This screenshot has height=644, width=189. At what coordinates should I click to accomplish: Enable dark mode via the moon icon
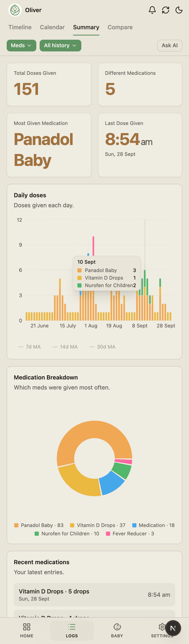[x=179, y=10]
